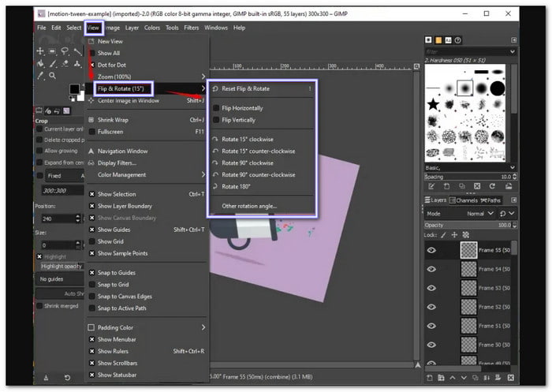Click the Lock alpha channel icon
Viewport: 552px width, 392px height.
466,235
